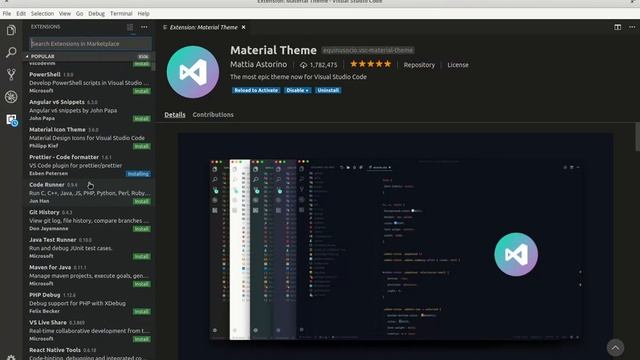This screenshot has width=640, height=360.
Task: Open the Explorer view in activity bar
Action: click(x=11, y=30)
